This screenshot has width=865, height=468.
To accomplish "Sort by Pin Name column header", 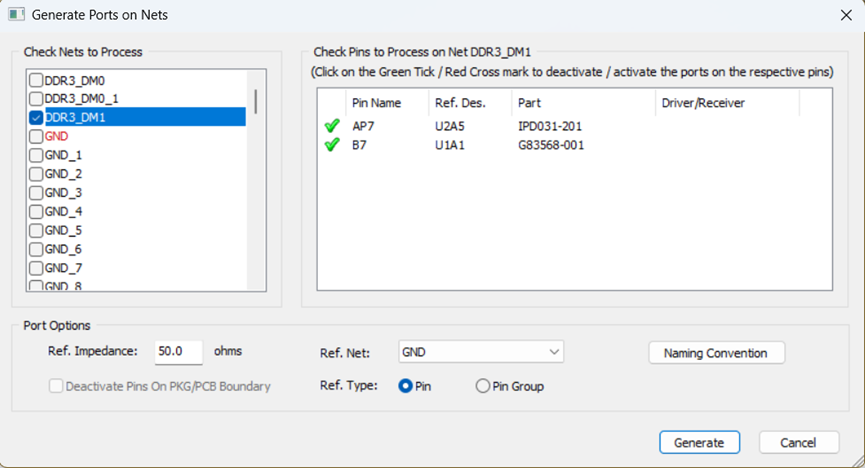I will coord(376,103).
